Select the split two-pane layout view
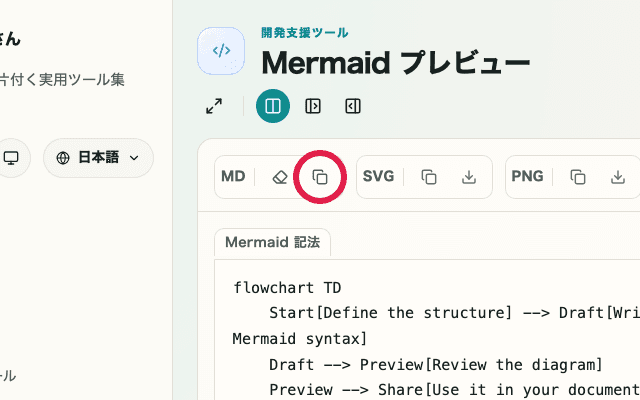The height and width of the screenshot is (400, 640). click(273, 106)
